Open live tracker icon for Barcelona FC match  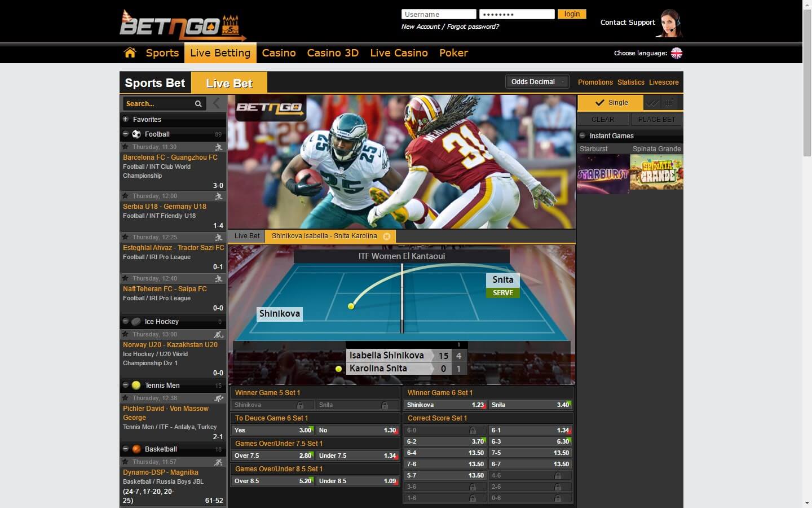tap(218, 147)
